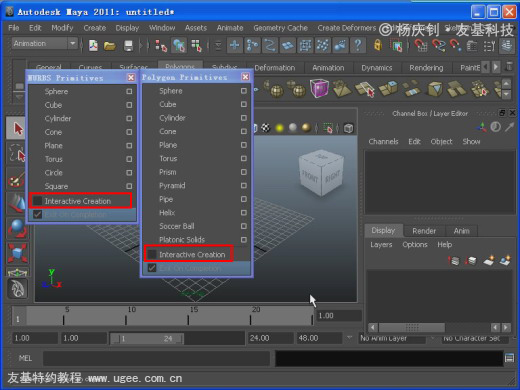Image resolution: width=520 pixels, height=390 pixels.
Task: Switch to the Anim layer tab
Action: (462, 231)
